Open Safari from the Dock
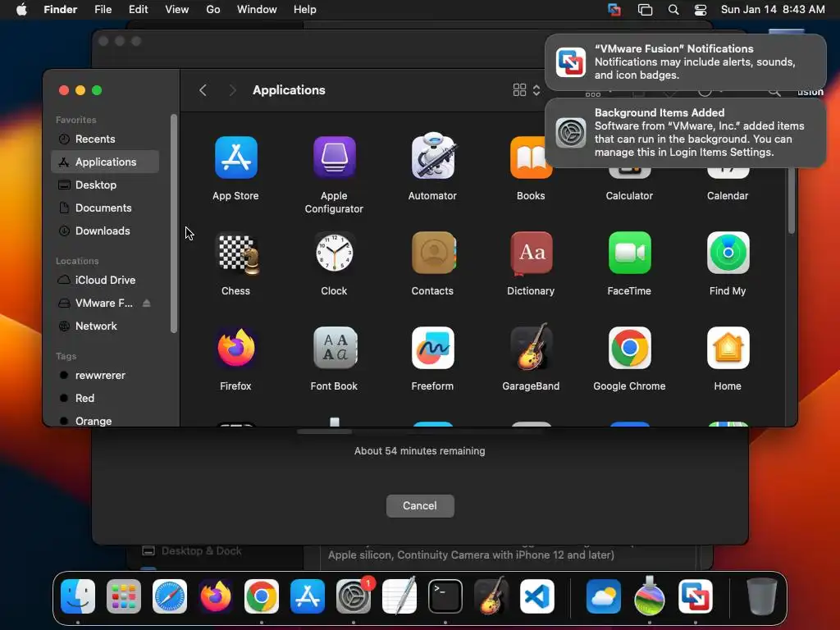 170,596
